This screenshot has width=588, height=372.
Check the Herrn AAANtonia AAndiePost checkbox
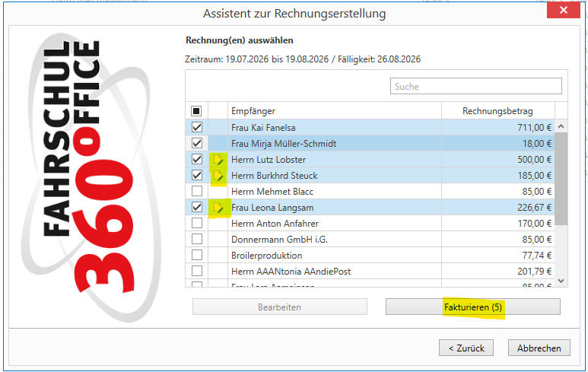pos(197,271)
